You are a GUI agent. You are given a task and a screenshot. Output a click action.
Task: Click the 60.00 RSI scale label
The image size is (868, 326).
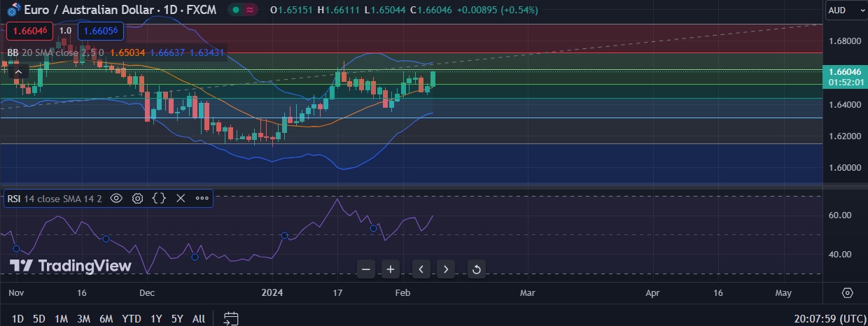coord(841,215)
